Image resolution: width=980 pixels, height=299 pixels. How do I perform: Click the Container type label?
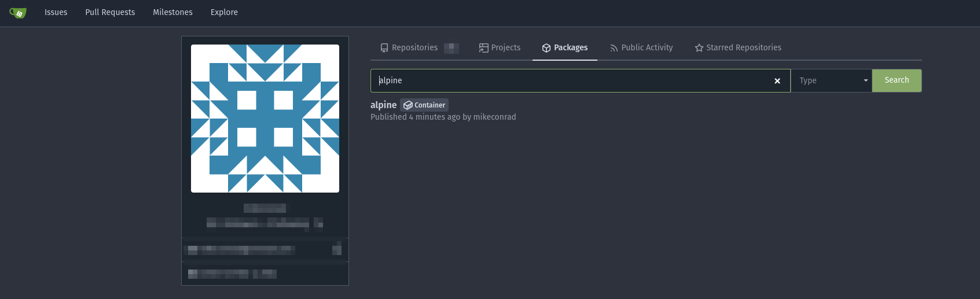424,105
